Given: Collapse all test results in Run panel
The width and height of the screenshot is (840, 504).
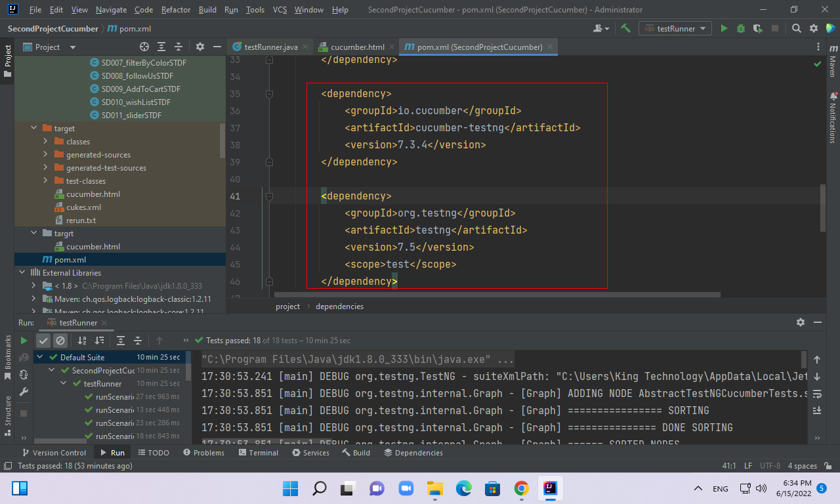Looking at the screenshot, I should [138, 341].
